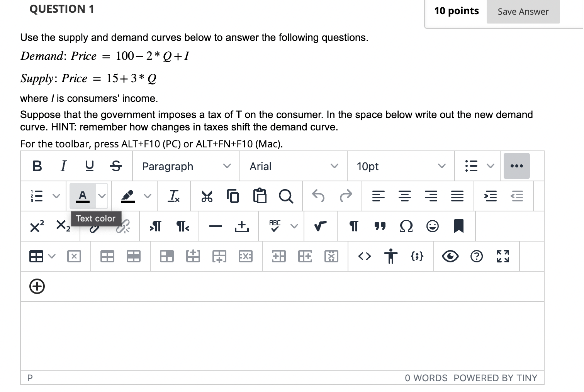Pick a text color with the A swatch
584x392 pixels.
click(x=82, y=196)
